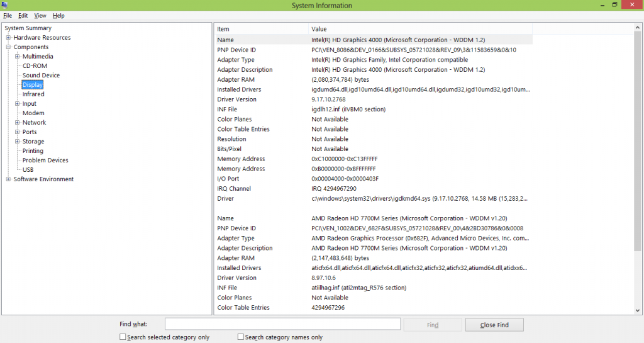Screen dimensions: 644x343
Task: Select System Summary in the tree
Action: pyautogui.click(x=28, y=28)
